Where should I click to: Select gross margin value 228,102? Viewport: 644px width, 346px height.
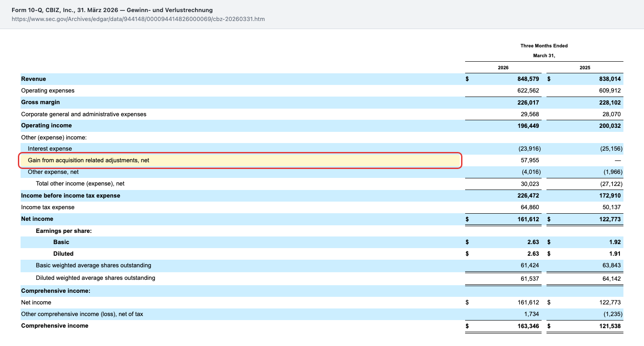tap(610, 102)
